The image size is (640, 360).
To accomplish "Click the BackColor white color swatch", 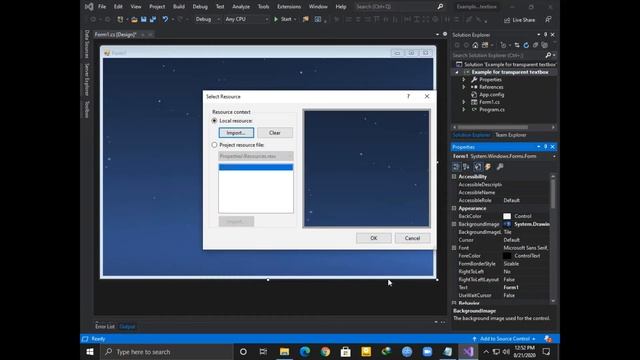I will click(507, 216).
